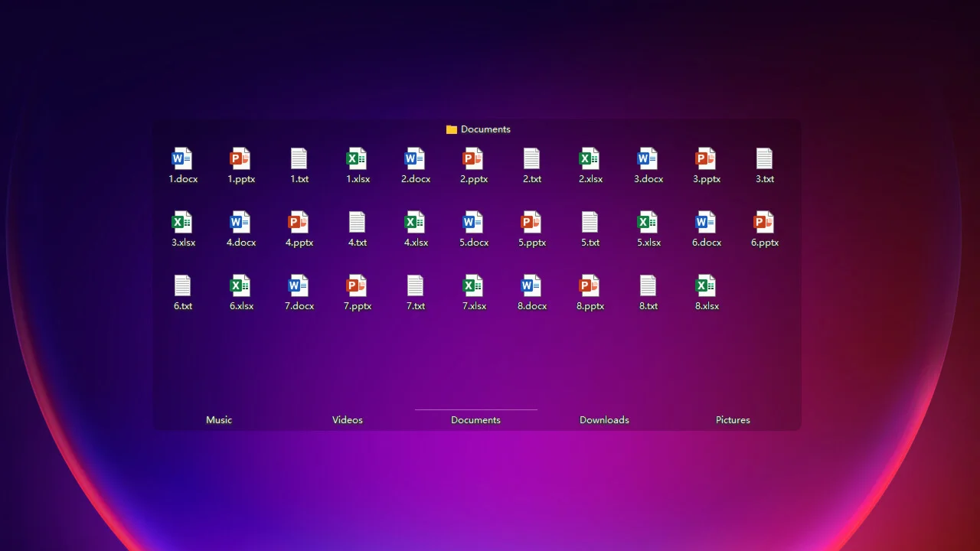Switch to the Videos tab
This screenshot has height=551, width=980.
[348, 419]
